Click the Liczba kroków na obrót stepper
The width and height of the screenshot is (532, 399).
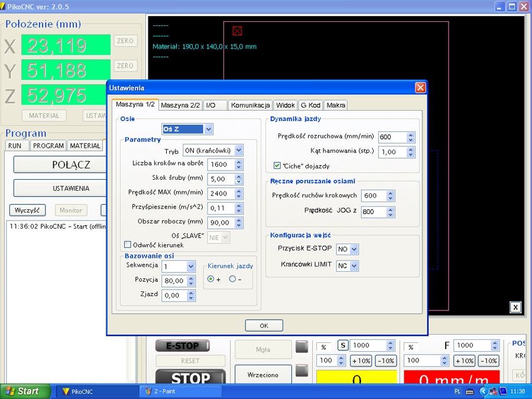(x=239, y=164)
